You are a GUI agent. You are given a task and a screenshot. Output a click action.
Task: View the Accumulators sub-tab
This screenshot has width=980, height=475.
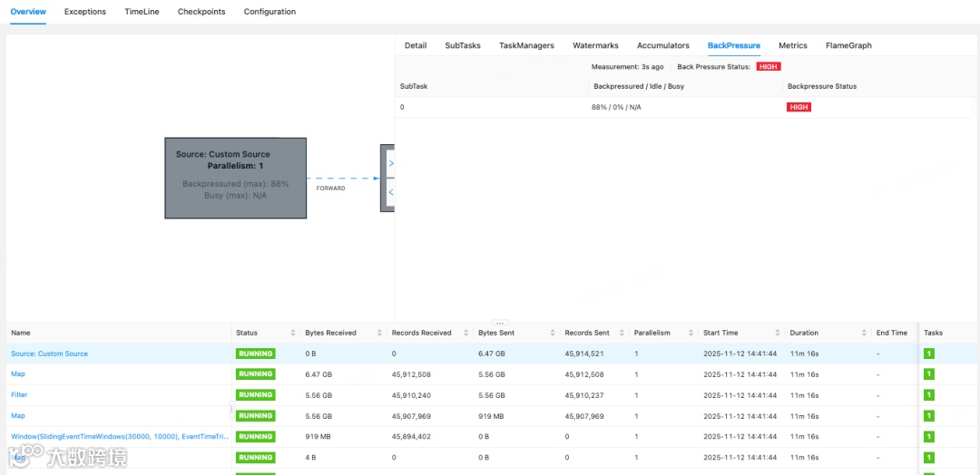coord(663,45)
